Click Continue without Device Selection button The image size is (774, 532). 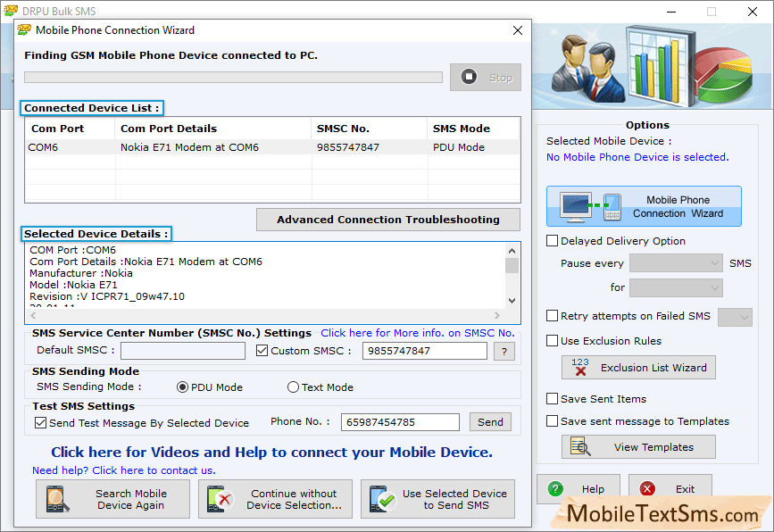pyautogui.click(x=276, y=499)
